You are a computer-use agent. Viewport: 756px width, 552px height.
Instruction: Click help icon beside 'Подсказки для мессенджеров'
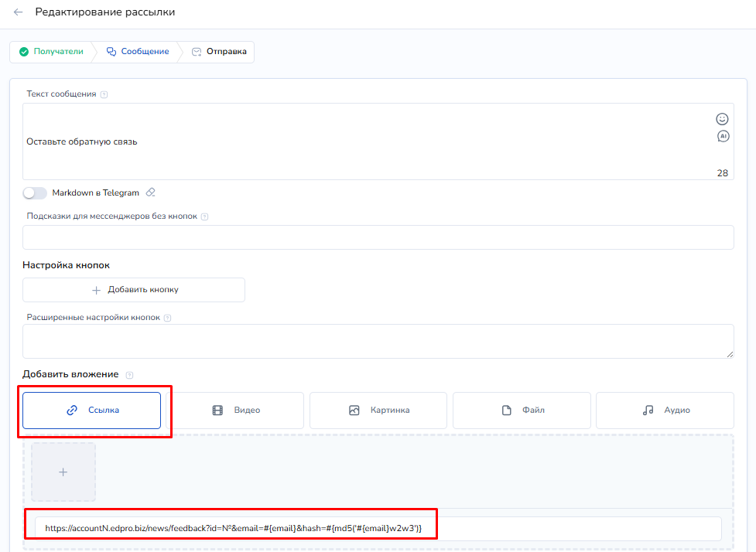click(204, 217)
